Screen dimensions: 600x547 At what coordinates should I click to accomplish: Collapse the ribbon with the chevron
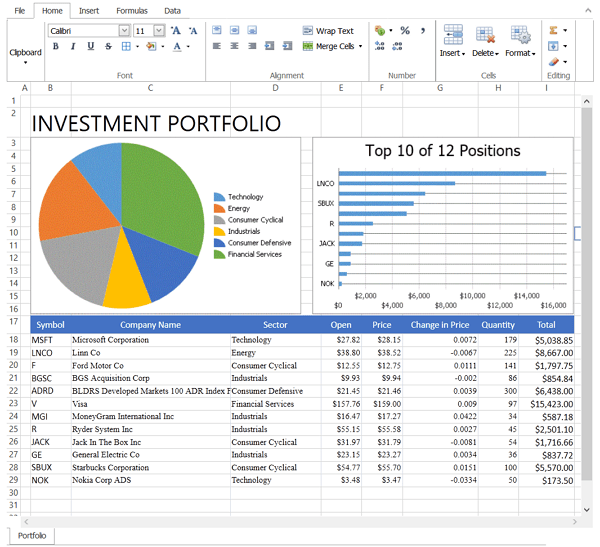coord(588,11)
